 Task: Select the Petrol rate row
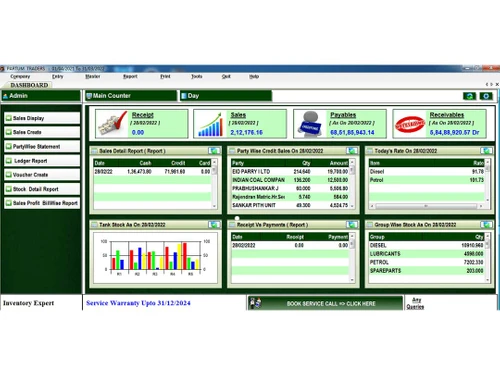427,180
